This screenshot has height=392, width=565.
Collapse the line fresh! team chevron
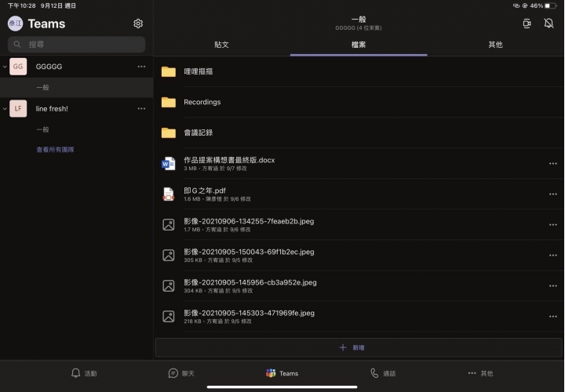coord(5,109)
